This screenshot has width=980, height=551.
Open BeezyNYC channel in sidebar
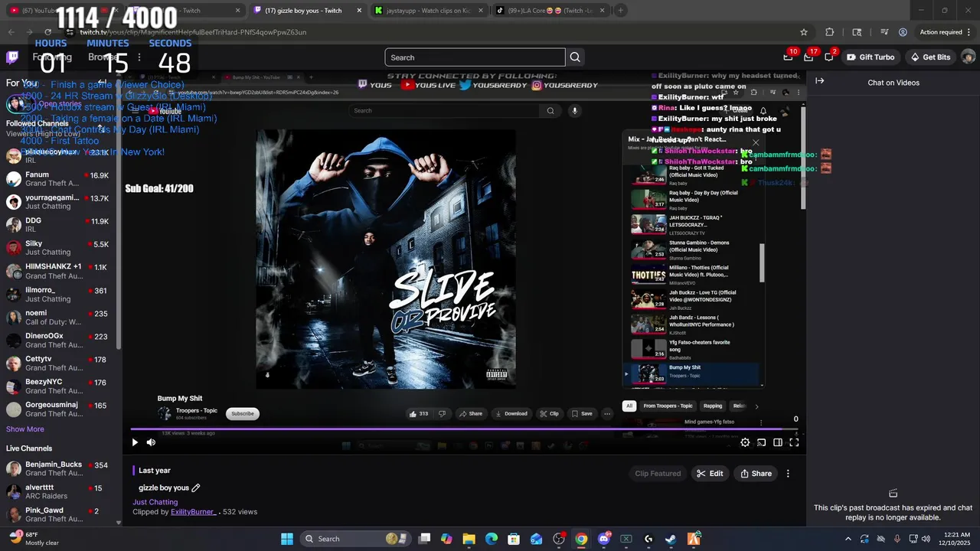click(x=58, y=386)
